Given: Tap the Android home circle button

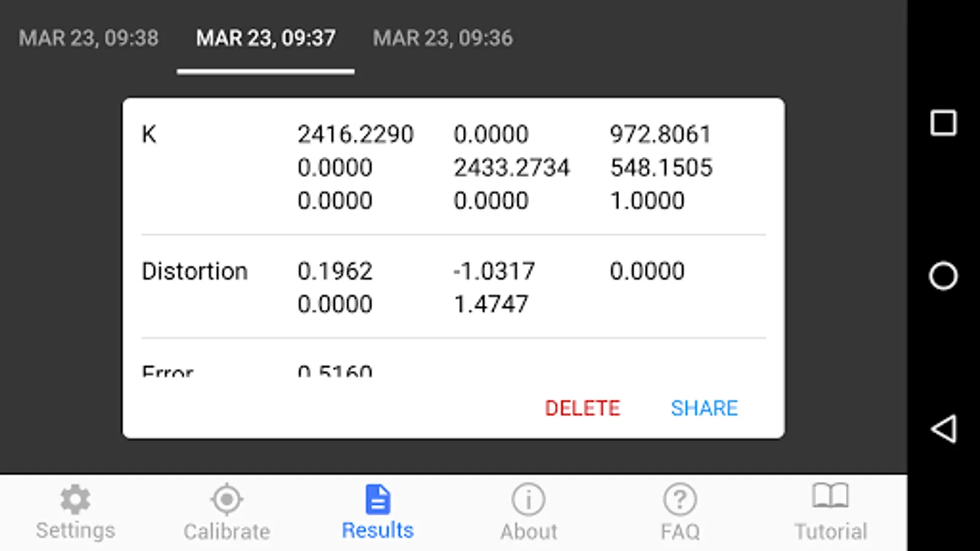Looking at the screenshot, I should coord(943,275).
